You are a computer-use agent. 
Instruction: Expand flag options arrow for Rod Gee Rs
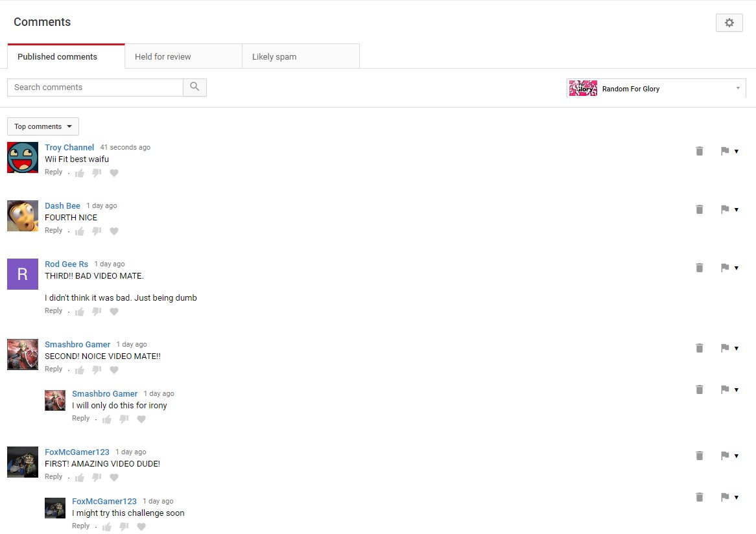pos(737,268)
